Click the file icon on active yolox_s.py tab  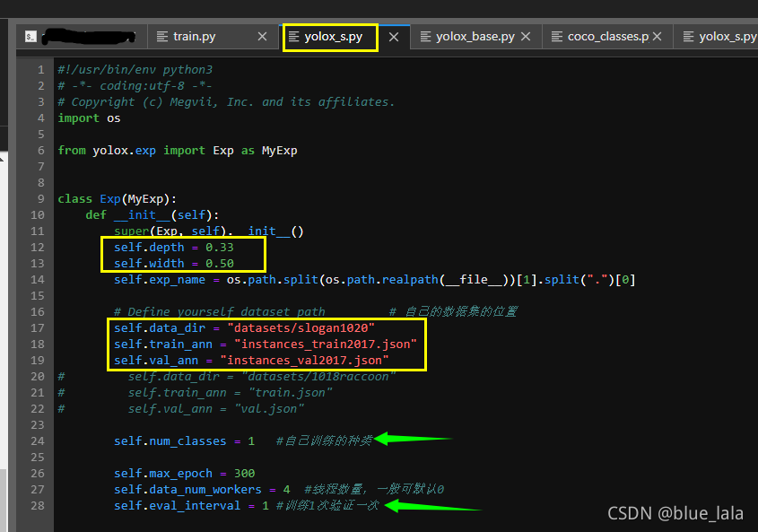(294, 37)
